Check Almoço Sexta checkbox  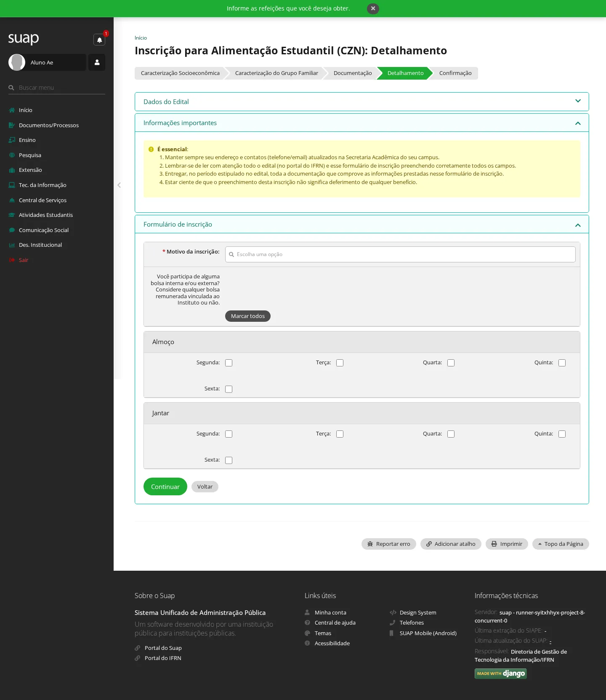point(229,389)
